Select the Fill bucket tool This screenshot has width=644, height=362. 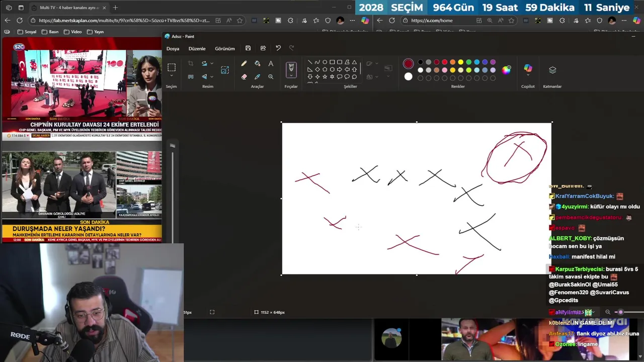pyautogui.click(x=257, y=64)
